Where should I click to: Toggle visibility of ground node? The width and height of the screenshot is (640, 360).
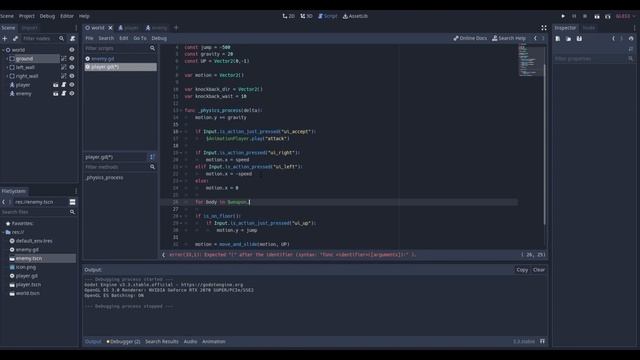point(72,59)
